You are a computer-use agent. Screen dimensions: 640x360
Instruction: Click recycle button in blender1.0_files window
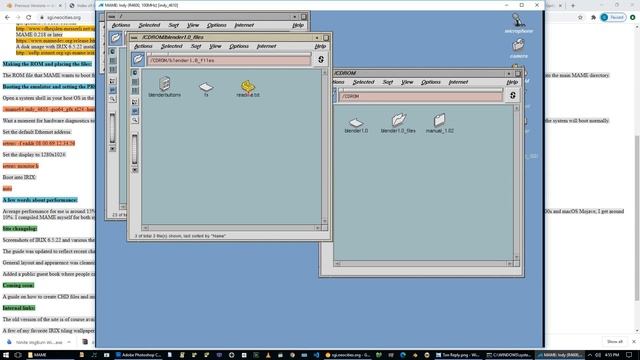[321, 60]
